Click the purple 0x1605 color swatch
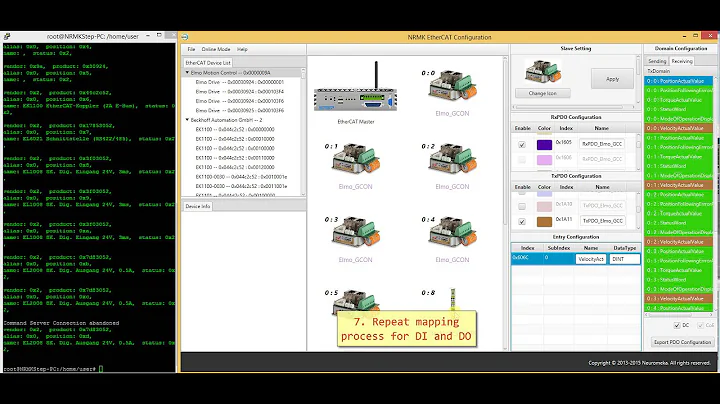720x404 pixels. click(x=544, y=145)
